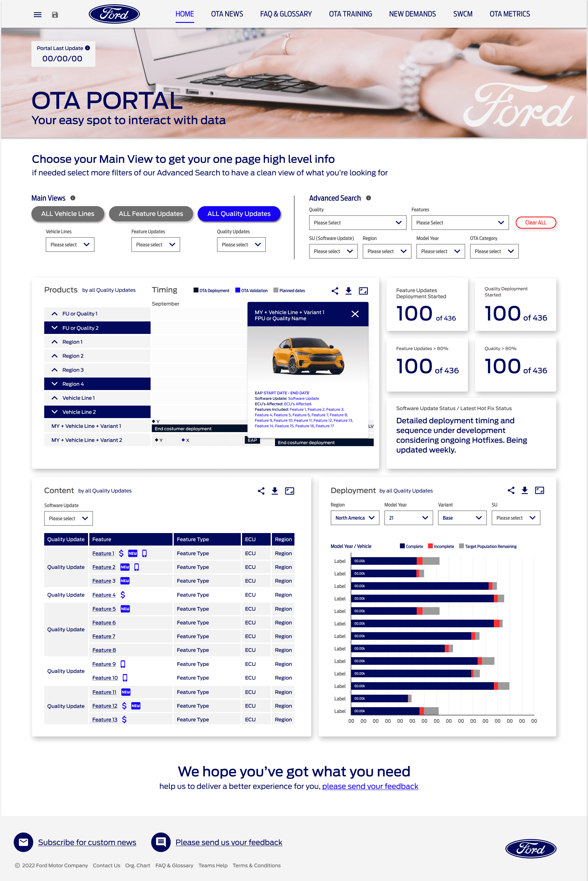
Task: Select the ALL Quality Updates main view
Action: click(x=239, y=213)
